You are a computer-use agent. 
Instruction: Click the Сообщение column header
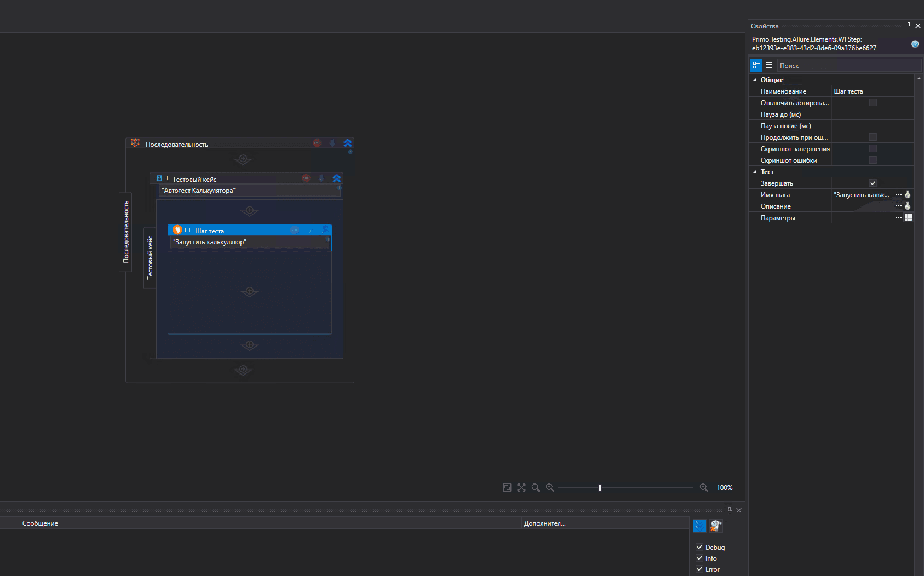pos(40,523)
